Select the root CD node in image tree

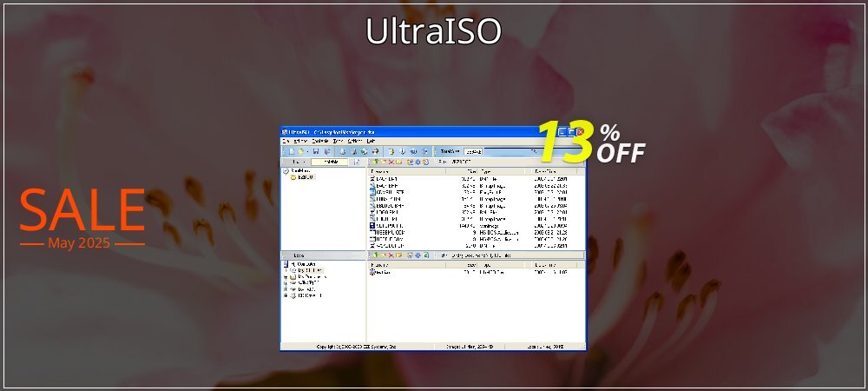click(295, 171)
